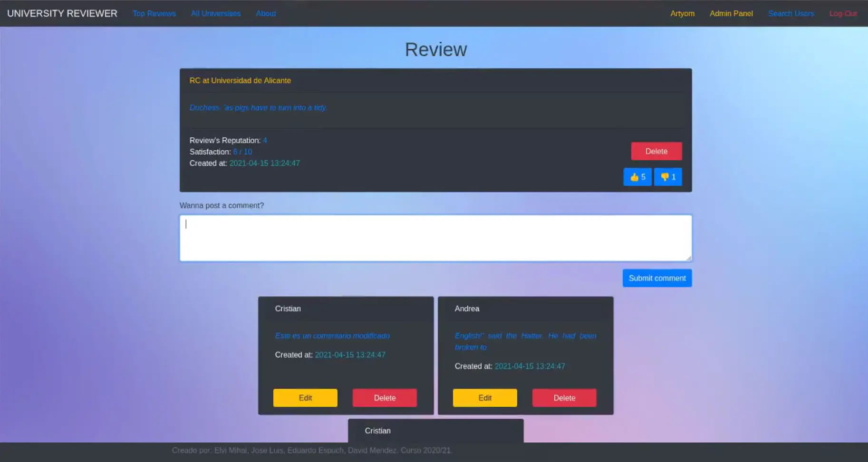Image resolution: width=868 pixels, height=462 pixels.
Task: Delete Cristian's first comment
Action: tap(385, 398)
